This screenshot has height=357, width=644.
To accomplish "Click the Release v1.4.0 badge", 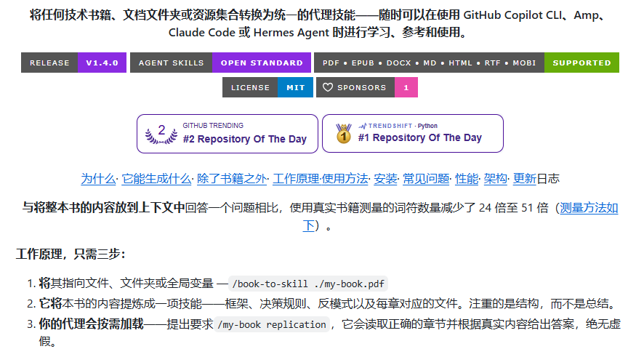I will [x=74, y=63].
